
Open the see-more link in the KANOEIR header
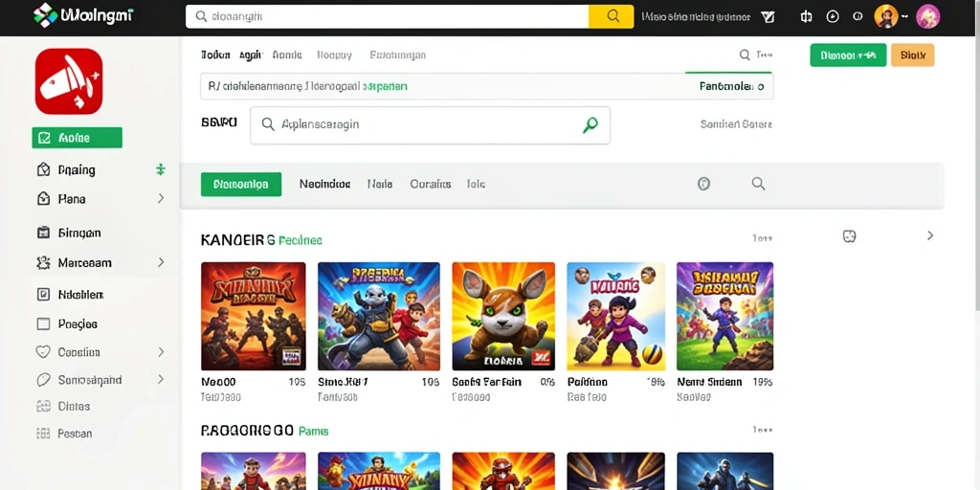tap(763, 238)
